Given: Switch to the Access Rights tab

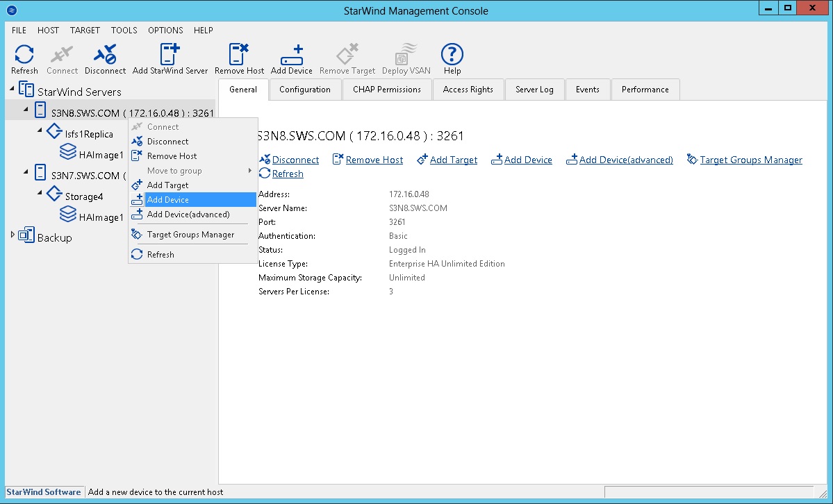Looking at the screenshot, I should (x=468, y=90).
